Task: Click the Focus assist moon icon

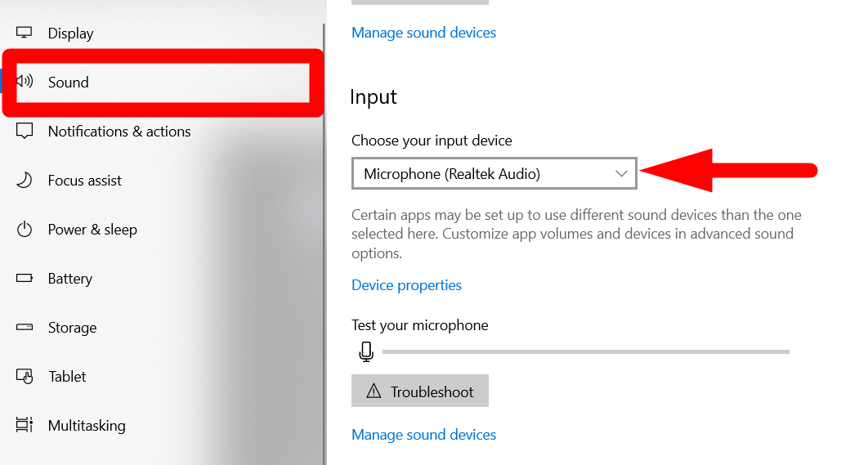Action: [25, 180]
